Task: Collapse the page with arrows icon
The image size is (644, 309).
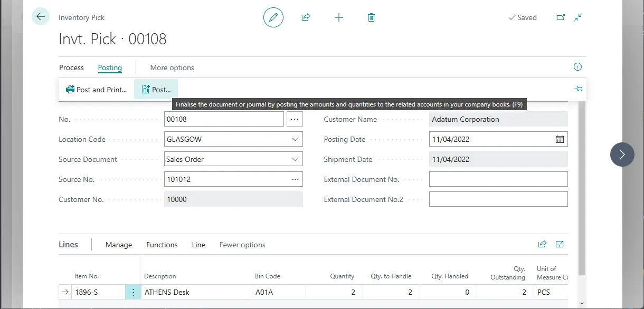Action: [579, 17]
